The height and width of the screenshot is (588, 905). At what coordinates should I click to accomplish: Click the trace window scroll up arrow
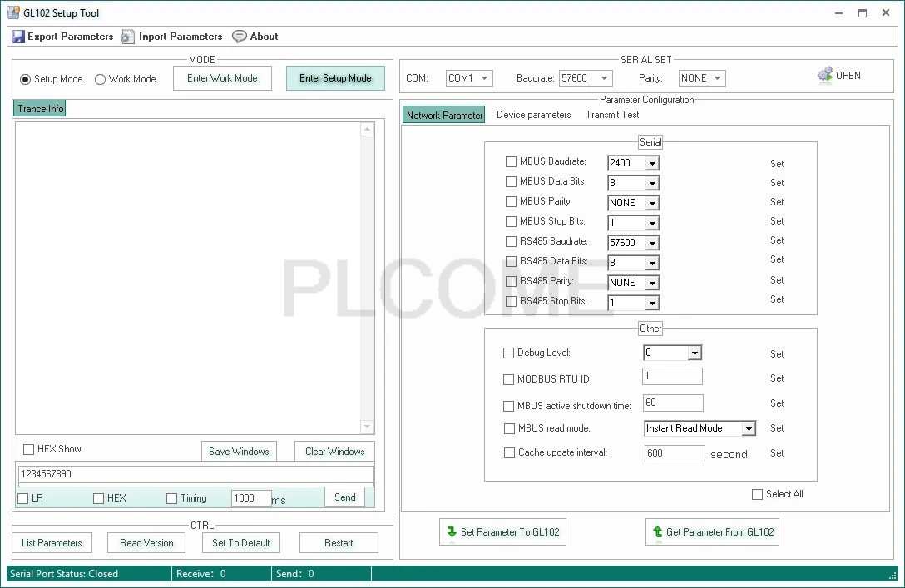[x=367, y=129]
